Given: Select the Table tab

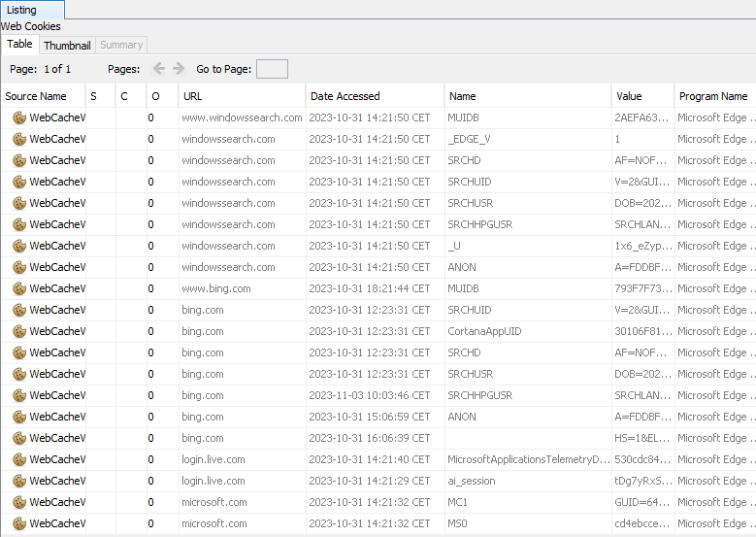Looking at the screenshot, I should pos(19,45).
